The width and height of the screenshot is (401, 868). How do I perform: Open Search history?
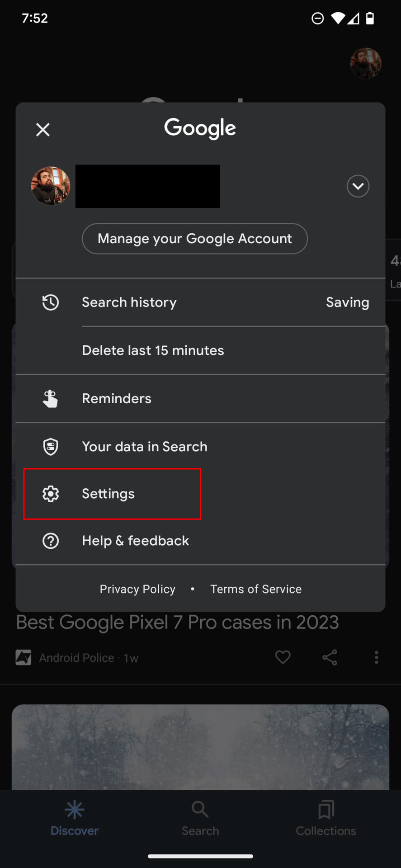coord(129,302)
